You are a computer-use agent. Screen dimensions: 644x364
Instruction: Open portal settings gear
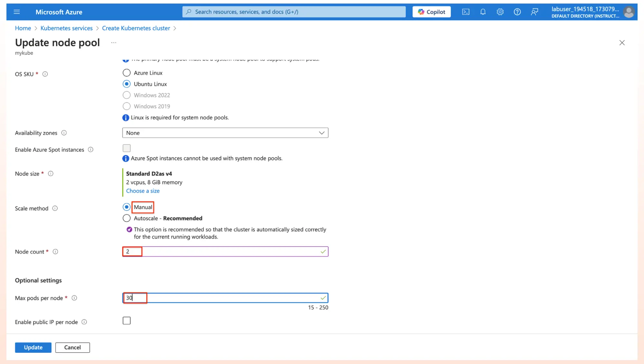tap(500, 12)
